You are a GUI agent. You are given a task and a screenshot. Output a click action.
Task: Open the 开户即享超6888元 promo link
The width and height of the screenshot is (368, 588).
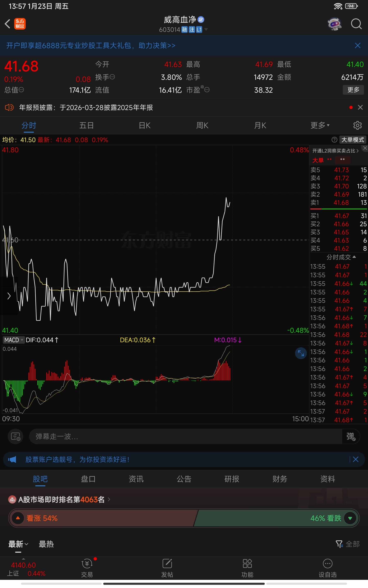tap(91, 46)
